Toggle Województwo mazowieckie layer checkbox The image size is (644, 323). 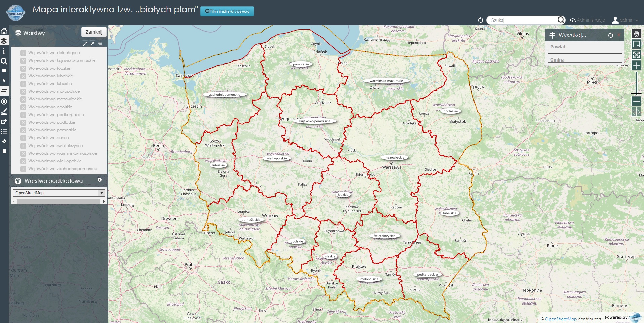(x=23, y=99)
